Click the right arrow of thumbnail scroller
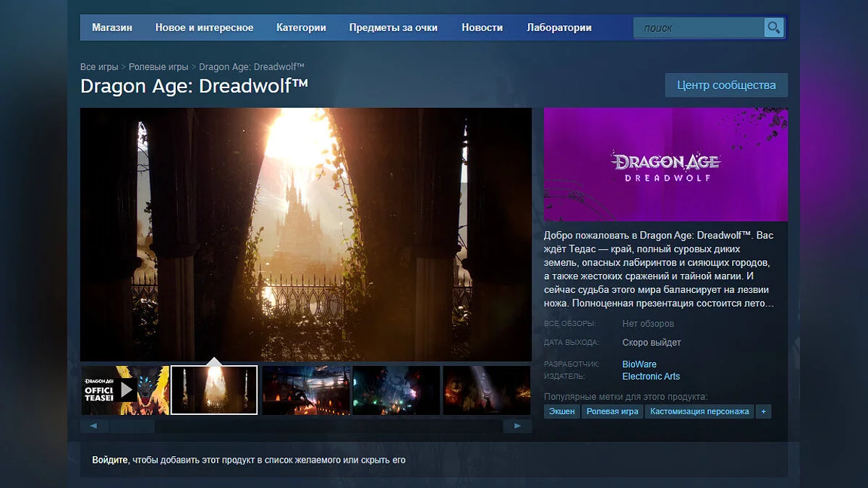The height and width of the screenshot is (488, 868). 517,427
